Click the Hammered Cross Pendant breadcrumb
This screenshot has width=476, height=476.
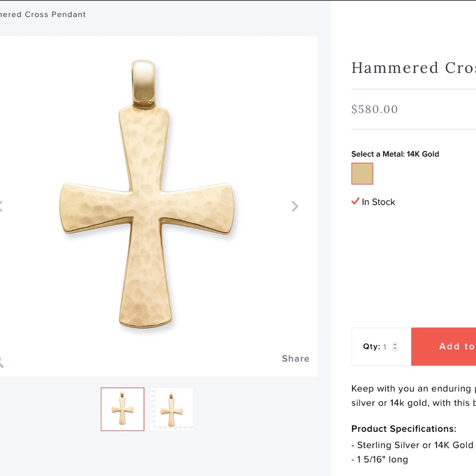pos(42,14)
